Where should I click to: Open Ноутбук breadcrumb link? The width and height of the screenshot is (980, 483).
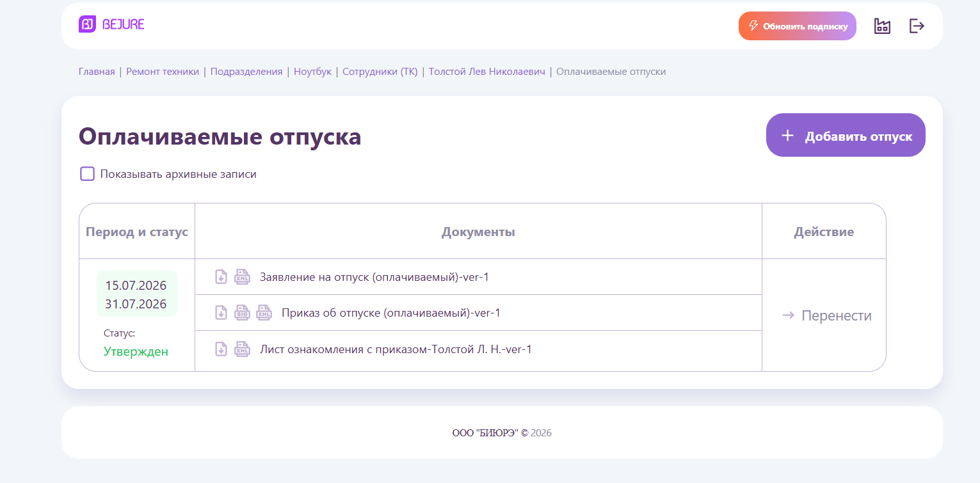point(312,72)
